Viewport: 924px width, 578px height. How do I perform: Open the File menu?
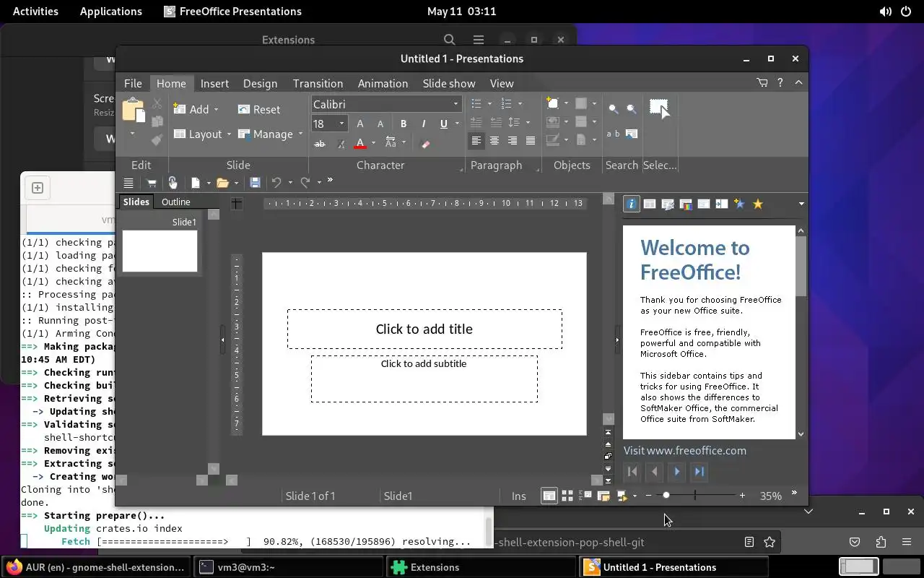(x=133, y=83)
